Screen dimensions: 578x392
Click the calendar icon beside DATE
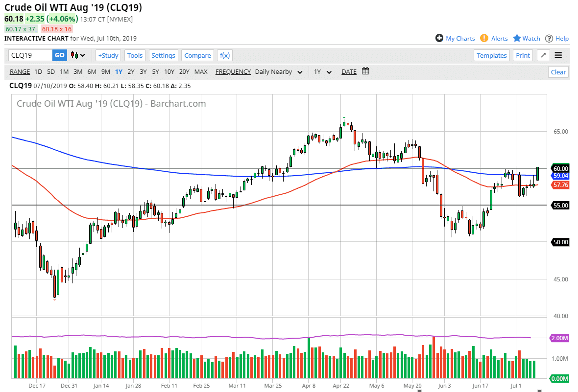(x=365, y=71)
